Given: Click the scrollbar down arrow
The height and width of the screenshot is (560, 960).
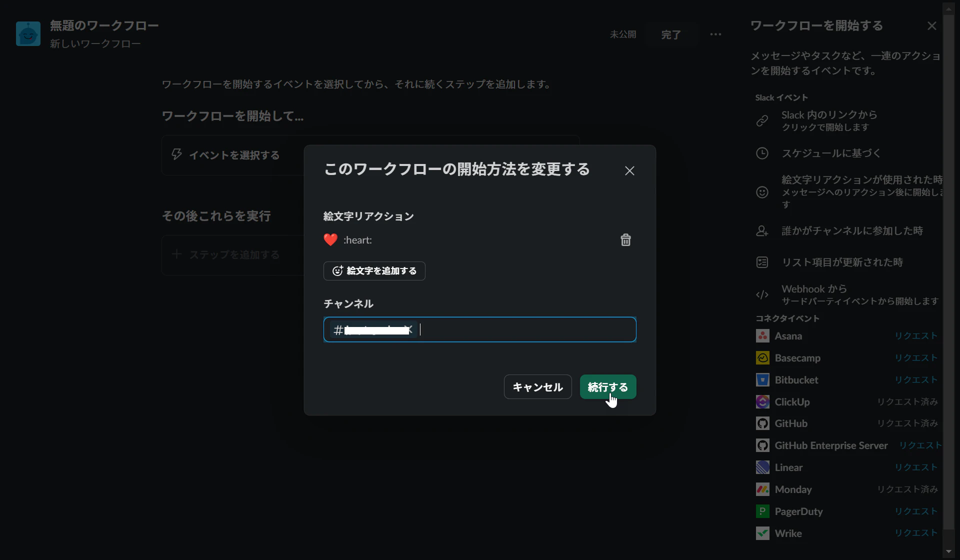Looking at the screenshot, I should pos(948,552).
